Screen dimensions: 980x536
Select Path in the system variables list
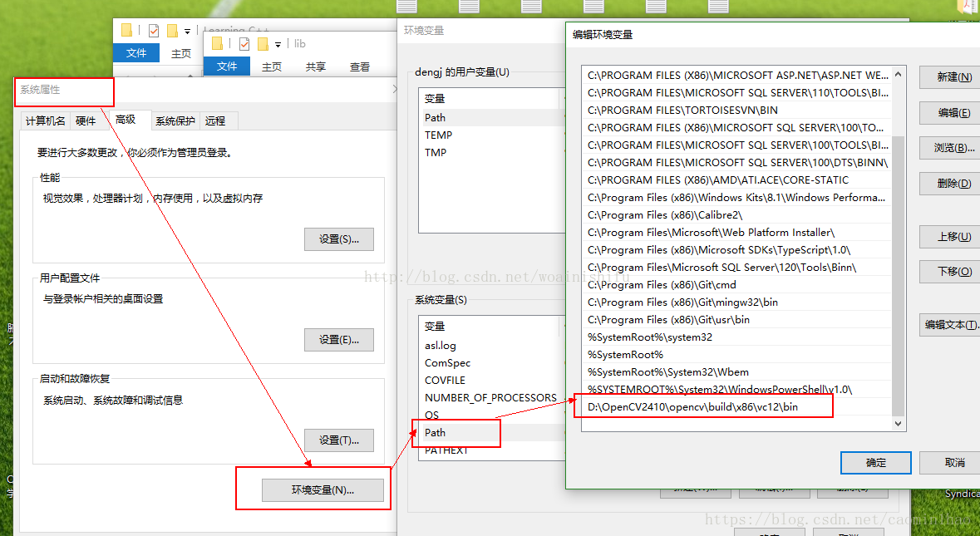pyautogui.click(x=492, y=433)
